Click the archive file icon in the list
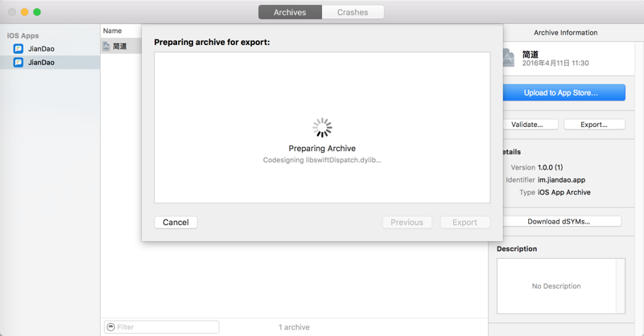This screenshot has width=644, height=336. (x=106, y=47)
